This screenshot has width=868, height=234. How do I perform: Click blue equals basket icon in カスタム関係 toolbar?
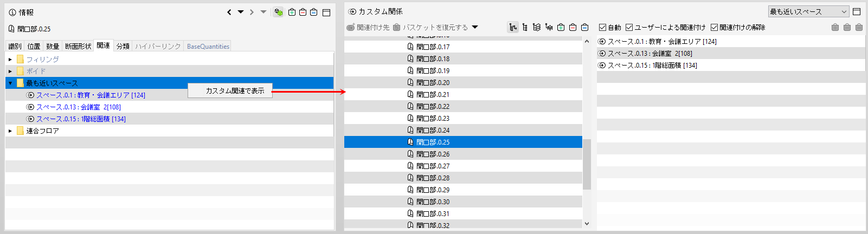pyautogui.click(x=585, y=27)
